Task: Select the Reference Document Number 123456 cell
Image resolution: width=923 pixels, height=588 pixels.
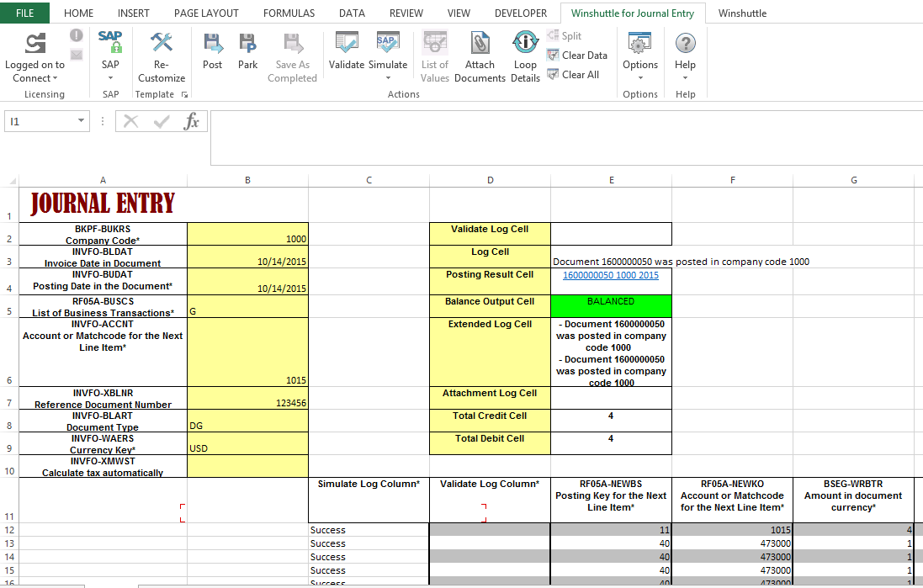Action: coord(248,398)
